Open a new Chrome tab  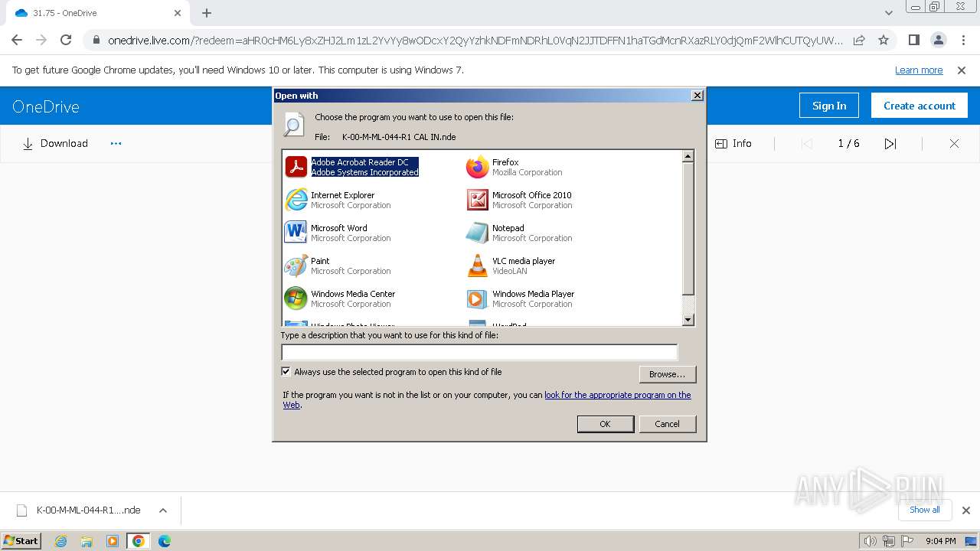(x=207, y=13)
